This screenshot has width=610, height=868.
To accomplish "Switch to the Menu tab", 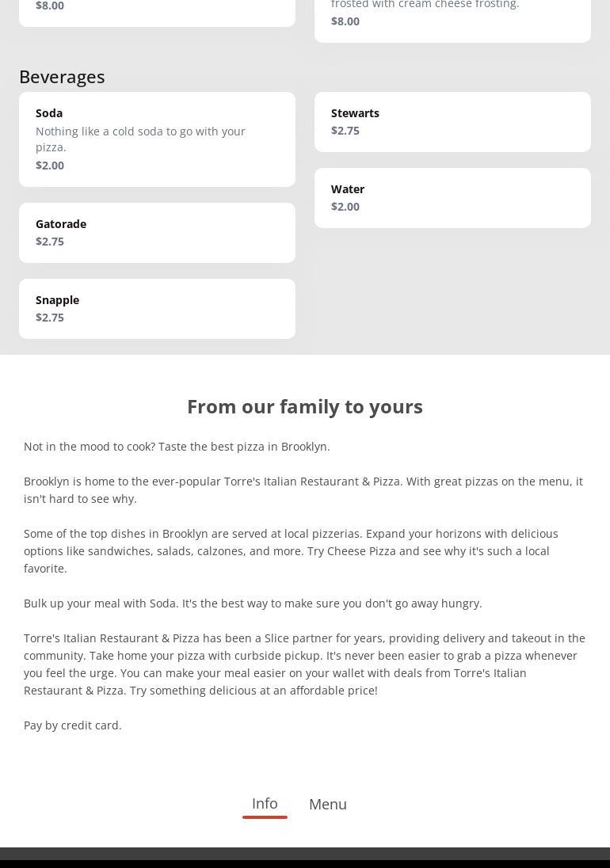I will (x=328, y=805).
